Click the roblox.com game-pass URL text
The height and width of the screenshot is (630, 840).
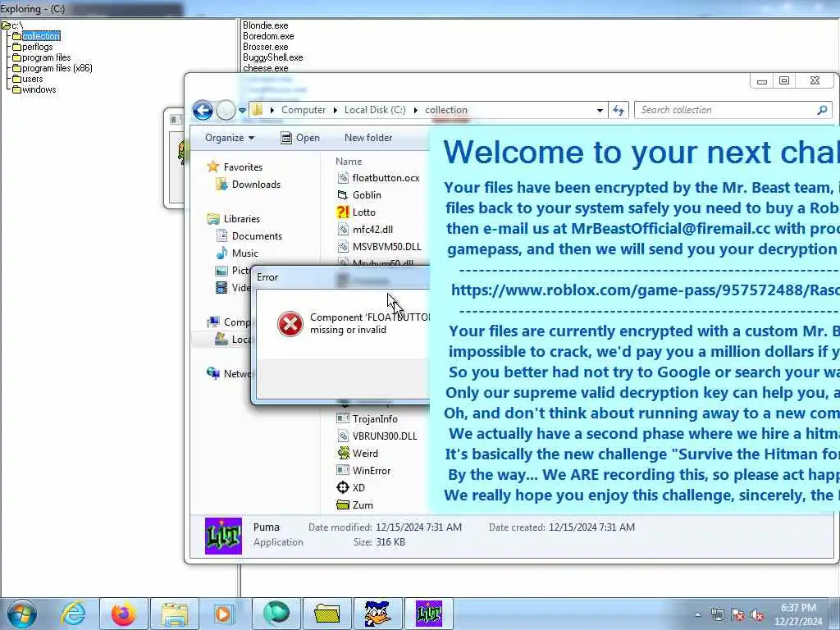coord(645,290)
